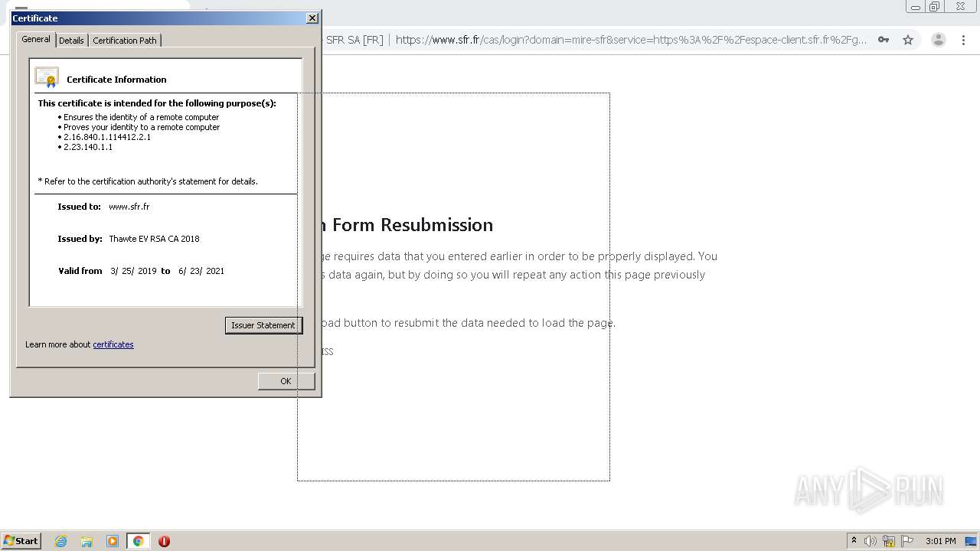The width and height of the screenshot is (980, 551).
Task: Select the General tab
Action: (x=36, y=39)
